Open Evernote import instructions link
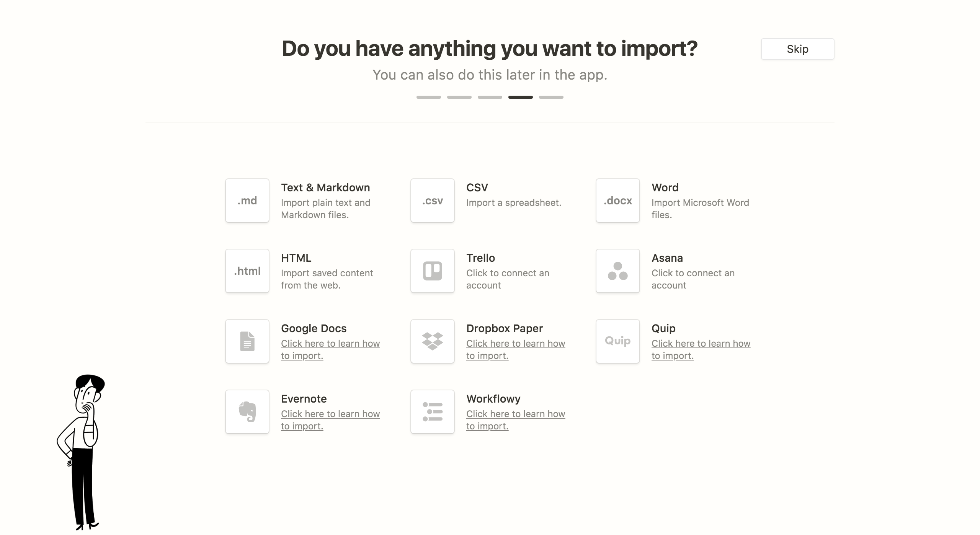The height and width of the screenshot is (535, 980). coord(330,420)
